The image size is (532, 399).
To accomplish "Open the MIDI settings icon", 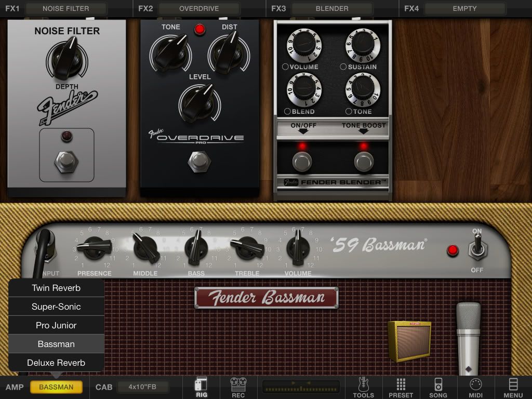I will click(475, 387).
